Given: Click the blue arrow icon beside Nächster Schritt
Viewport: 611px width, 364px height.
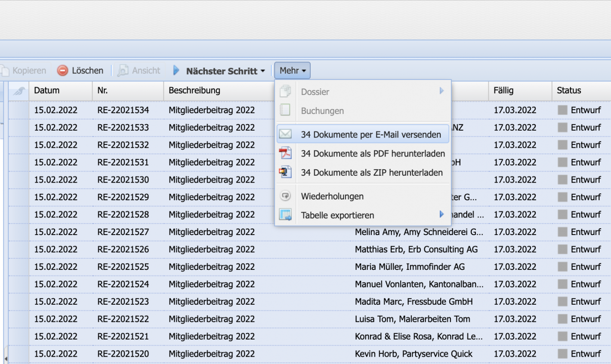Looking at the screenshot, I should pos(176,70).
